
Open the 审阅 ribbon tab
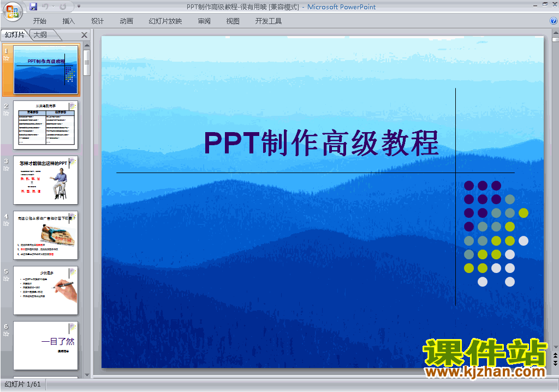point(204,21)
